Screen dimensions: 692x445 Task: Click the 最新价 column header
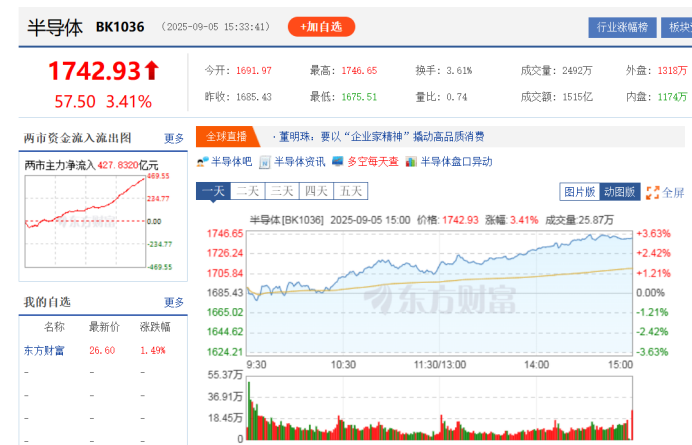(104, 327)
